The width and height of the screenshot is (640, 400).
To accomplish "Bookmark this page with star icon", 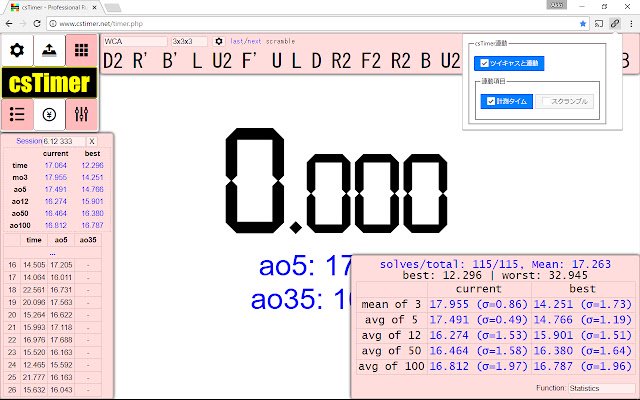I will [x=583, y=24].
